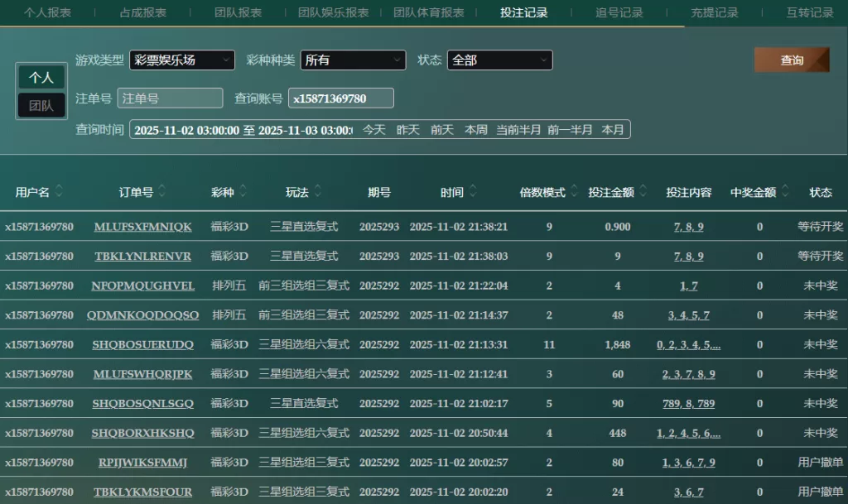Open order link MLUFSXFMNIQK
Screen dimensions: 848x504
tap(142, 227)
